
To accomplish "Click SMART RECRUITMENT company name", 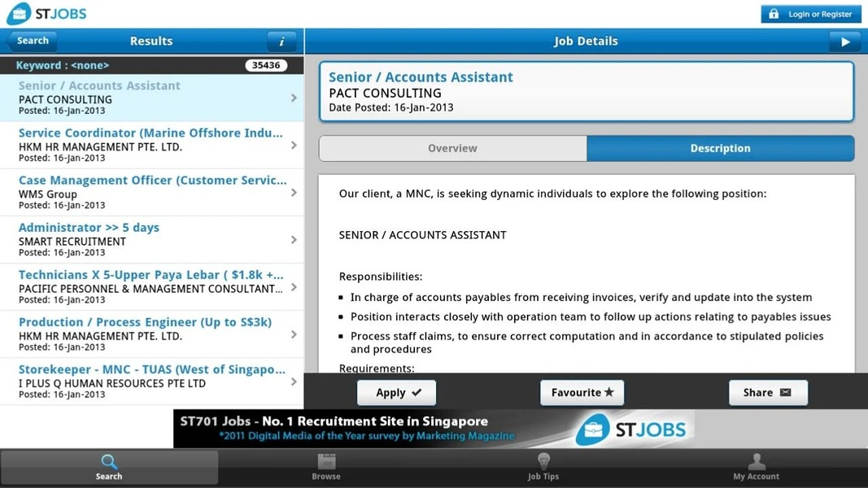I will coord(72,242).
